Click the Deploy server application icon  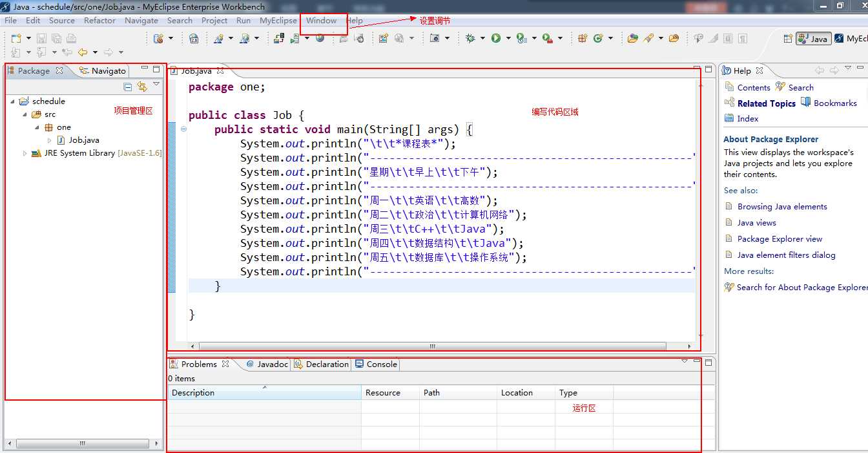coord(279,38)
